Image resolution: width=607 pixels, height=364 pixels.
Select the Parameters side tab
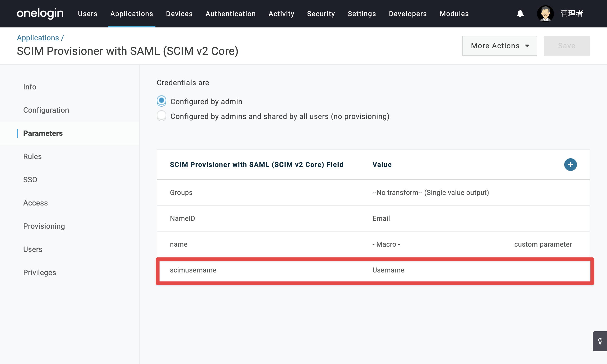(43, 133)
